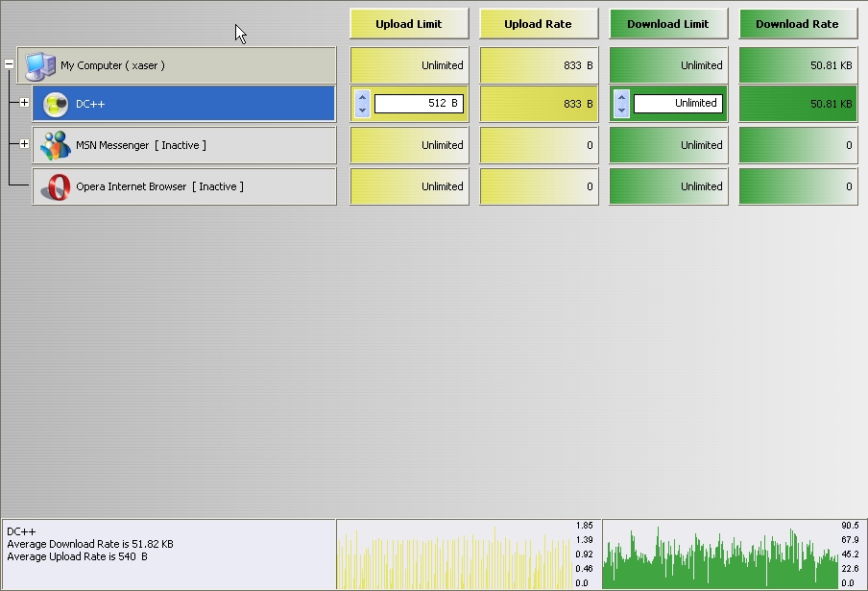Click Average Upload Rate is 540 B text
868x591 pixels.
[x=78, y=556]
